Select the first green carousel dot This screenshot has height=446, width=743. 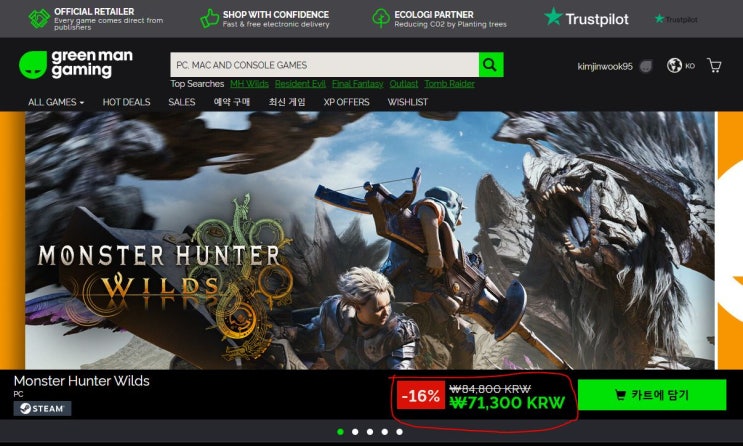340,432
